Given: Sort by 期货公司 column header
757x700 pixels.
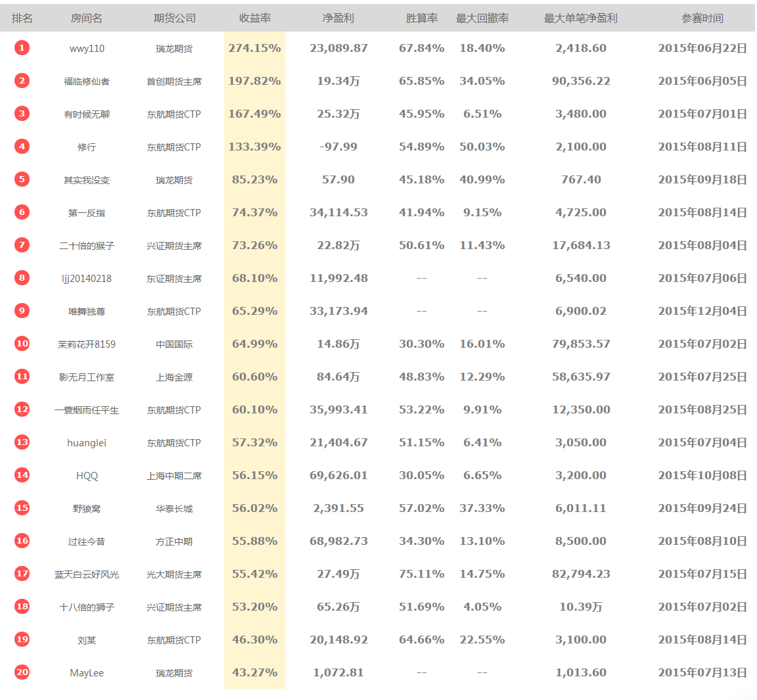Looking at the screenshot, I should [174, 18].
